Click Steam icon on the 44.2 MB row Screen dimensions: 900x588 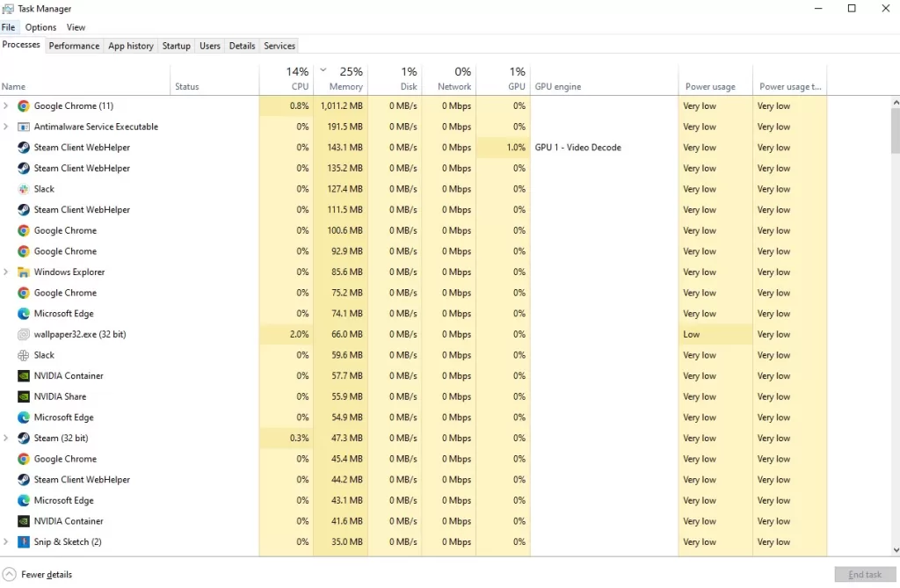(x=24, y=480)
